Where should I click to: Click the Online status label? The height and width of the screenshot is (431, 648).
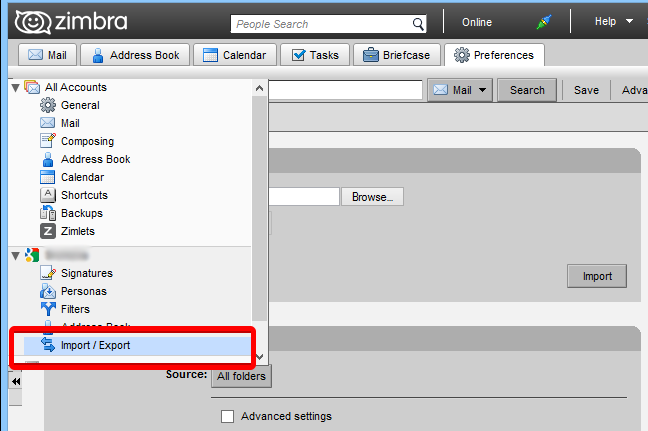476,22
